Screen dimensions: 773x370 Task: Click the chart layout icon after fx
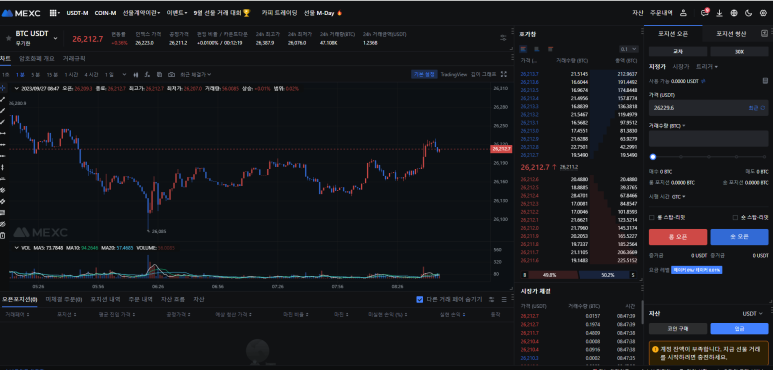click(x=159, y=74)
